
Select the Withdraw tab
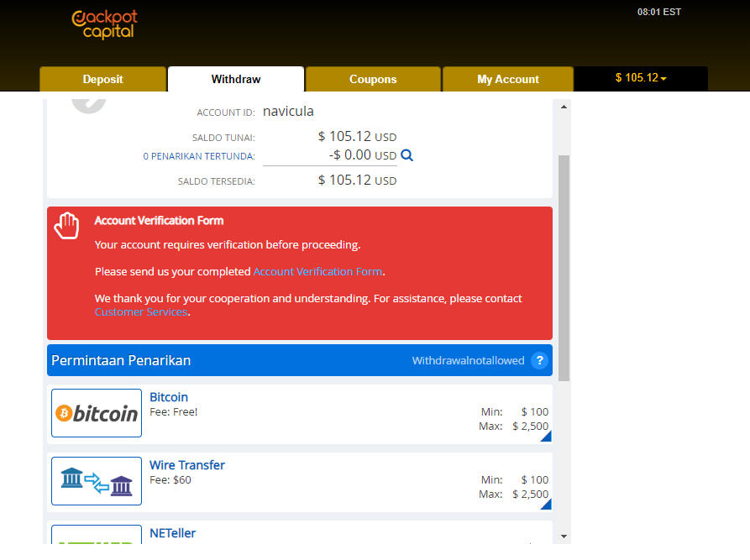coord(235,78)
